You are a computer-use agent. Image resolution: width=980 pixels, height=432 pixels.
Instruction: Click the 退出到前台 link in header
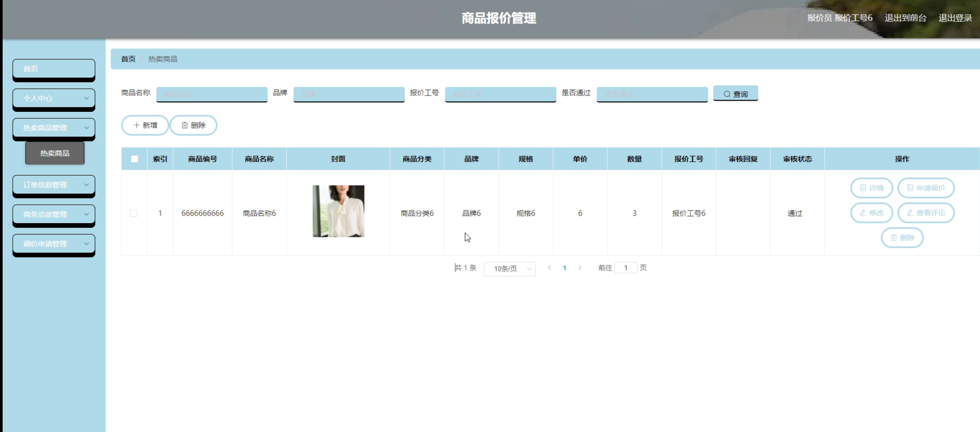pyautogui.click(x=906, y=18)
